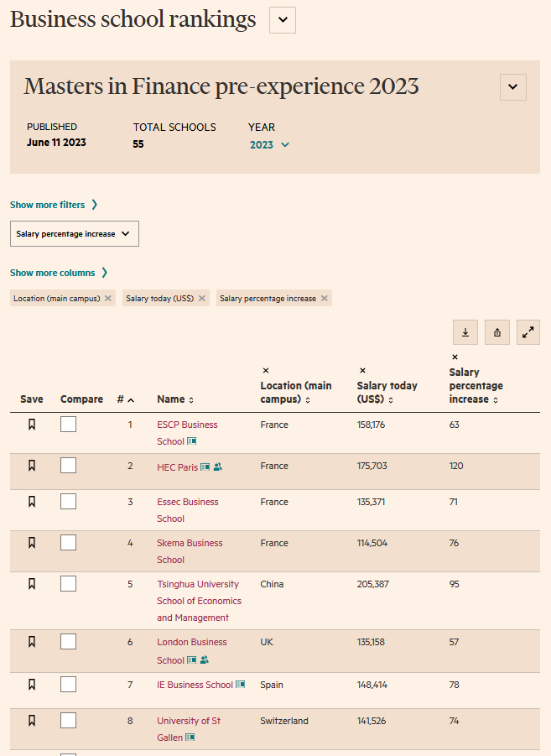Bookmark Tsinghua University row
This screenshot has width=551, height=756.
(32, 584)
